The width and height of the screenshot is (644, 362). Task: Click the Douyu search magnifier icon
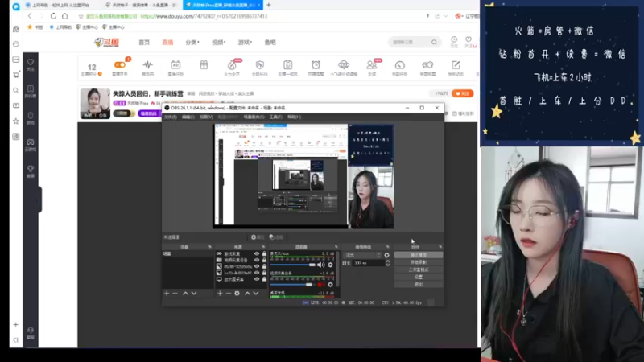tap(434, 43)
